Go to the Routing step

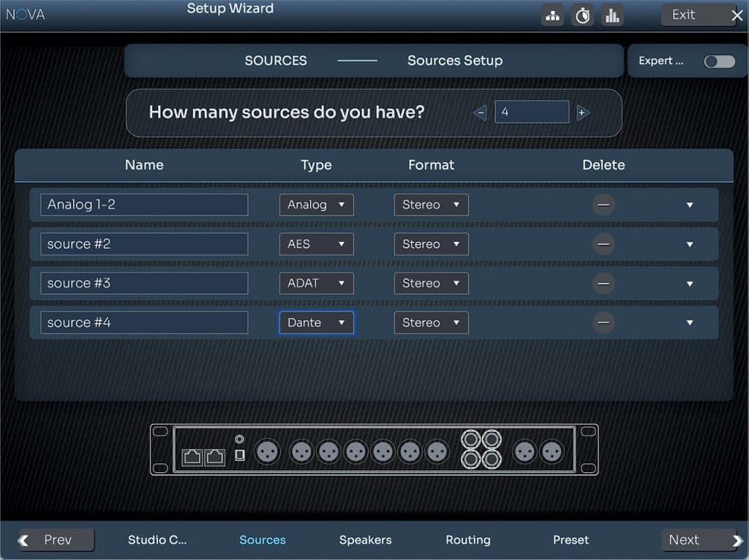pos(467,540)
